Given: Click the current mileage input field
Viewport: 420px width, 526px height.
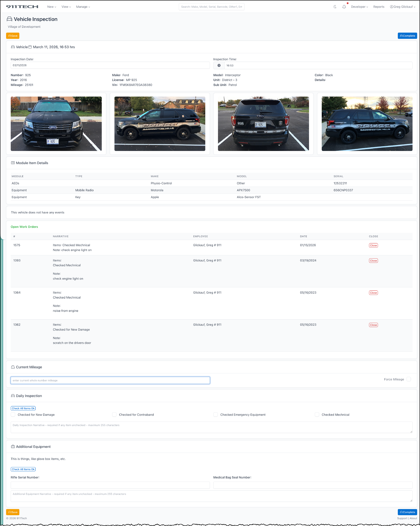Looking at the screenshot, I should [x=110, y=380].
